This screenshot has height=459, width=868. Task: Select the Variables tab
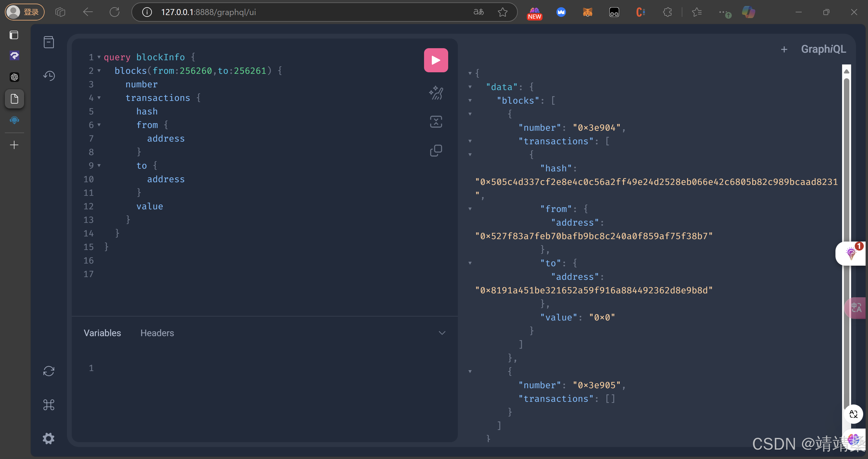point(102,333)
